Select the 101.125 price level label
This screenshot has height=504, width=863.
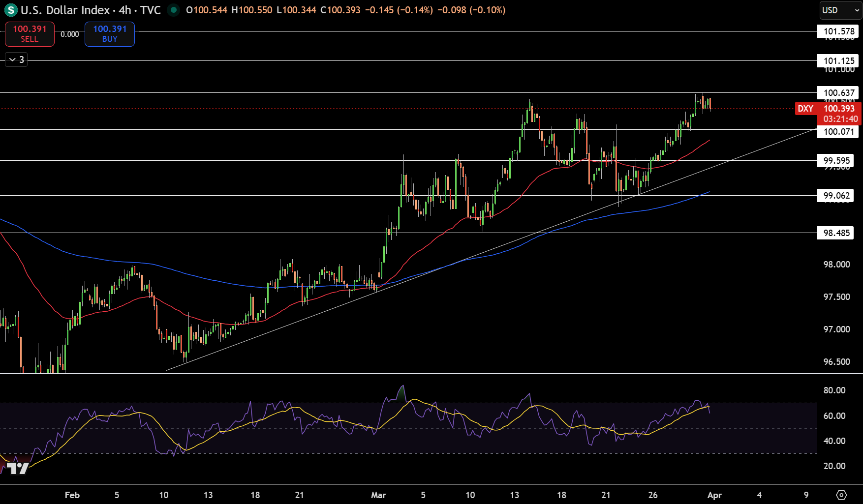tap(838, 61)
